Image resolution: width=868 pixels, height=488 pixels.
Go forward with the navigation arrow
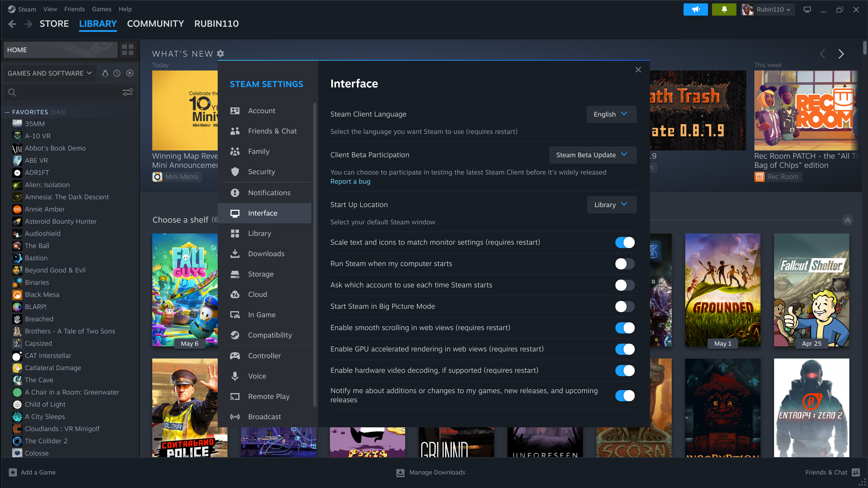click(28, 24)
